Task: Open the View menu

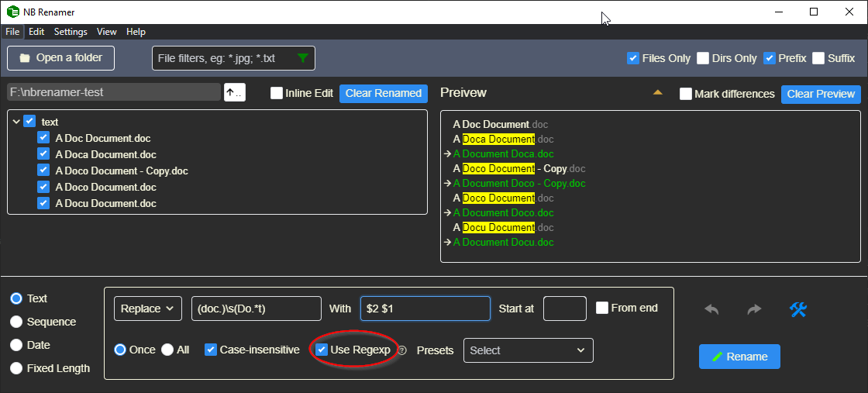Action: click(x=107, y=32)
